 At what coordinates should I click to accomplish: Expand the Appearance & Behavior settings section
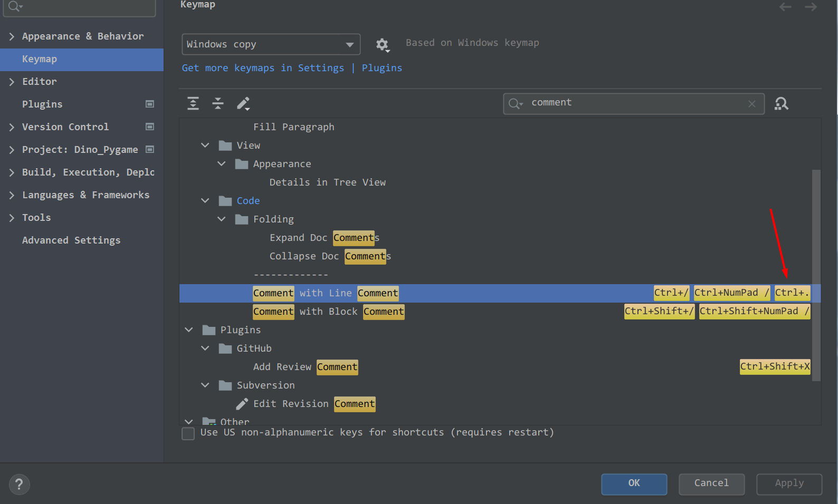click(12, 36)
